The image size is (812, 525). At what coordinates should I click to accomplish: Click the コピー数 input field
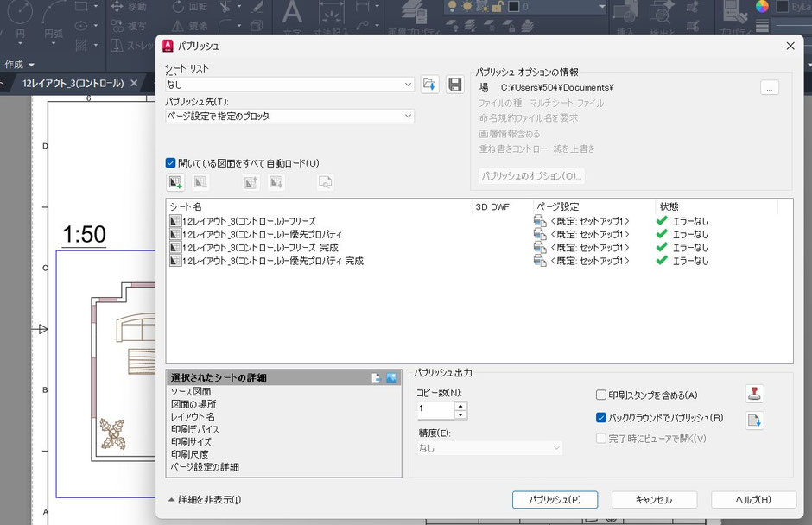click(436, 410)
